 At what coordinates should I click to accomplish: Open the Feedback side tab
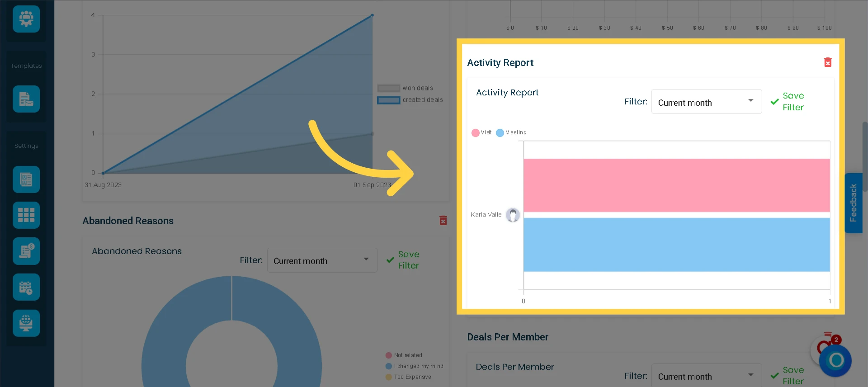coord(854,203)
